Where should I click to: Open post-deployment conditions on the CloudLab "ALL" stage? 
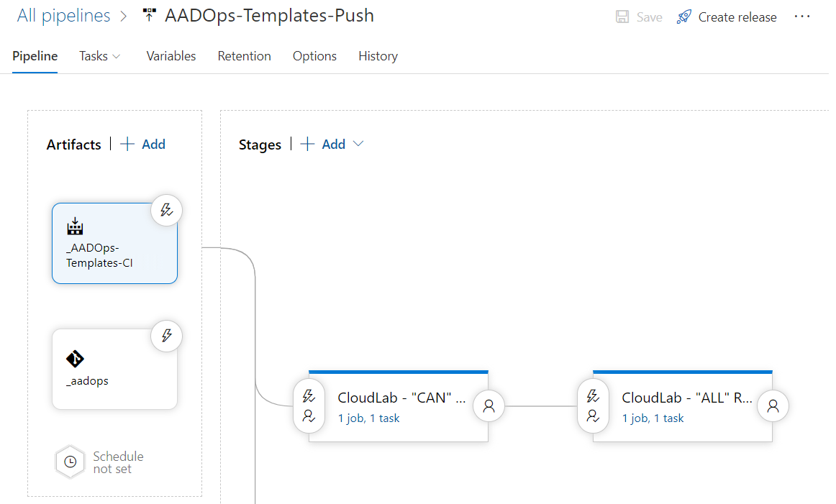(x=773, y=406)
